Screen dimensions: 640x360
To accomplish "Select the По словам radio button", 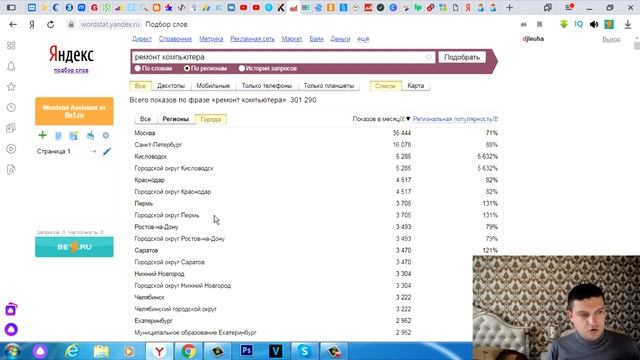I will 138,68.
